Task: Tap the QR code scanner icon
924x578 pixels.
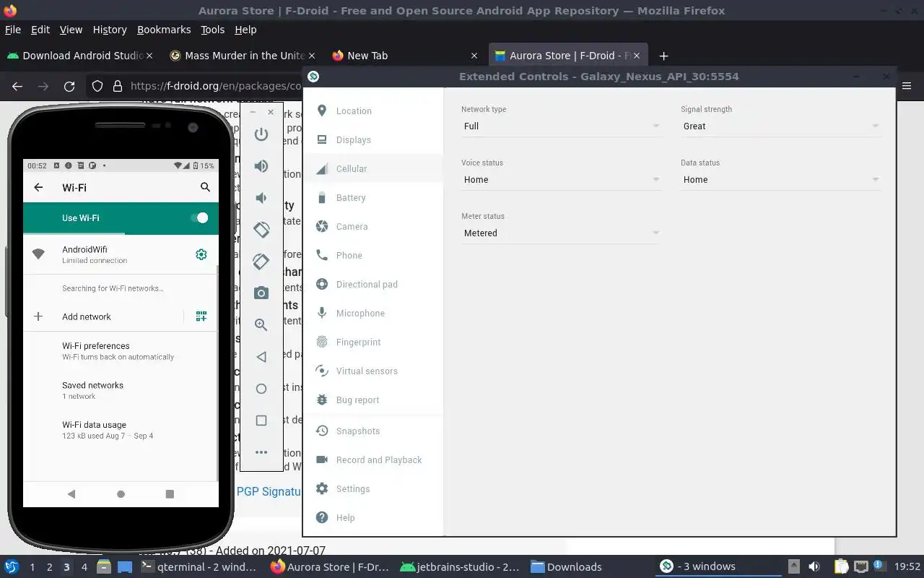Action: coord(201,316)
